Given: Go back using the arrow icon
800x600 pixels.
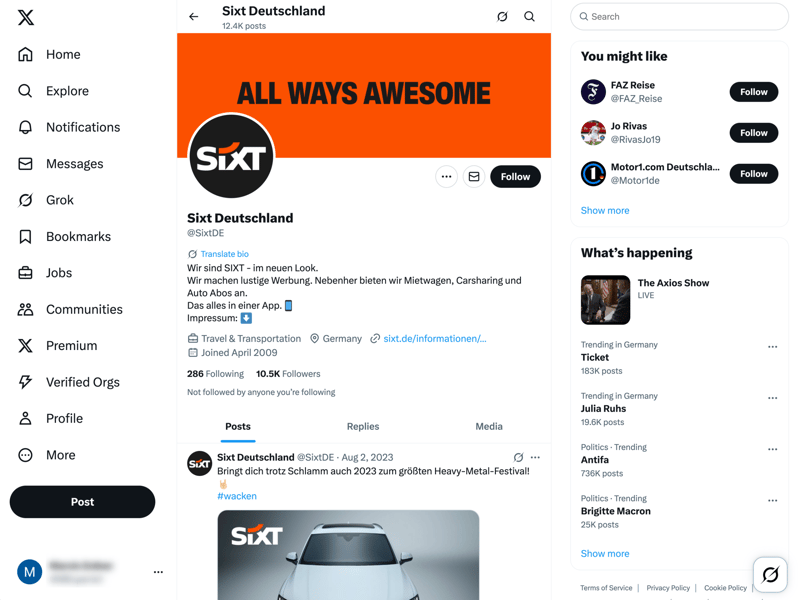Looking at the screenshot, I should tap(193, 17).
